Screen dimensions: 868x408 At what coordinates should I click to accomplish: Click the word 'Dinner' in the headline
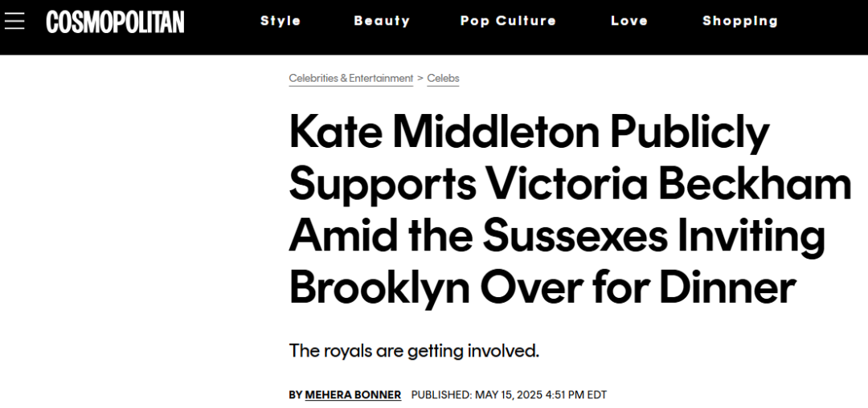click(727, 288)
